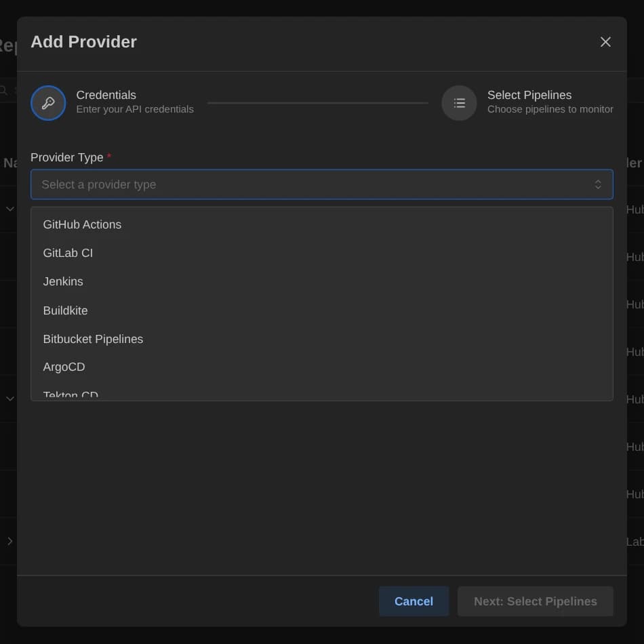Click the Provider Type field label
This screenshot has height=644, width=644.
[x=67, y=157]
